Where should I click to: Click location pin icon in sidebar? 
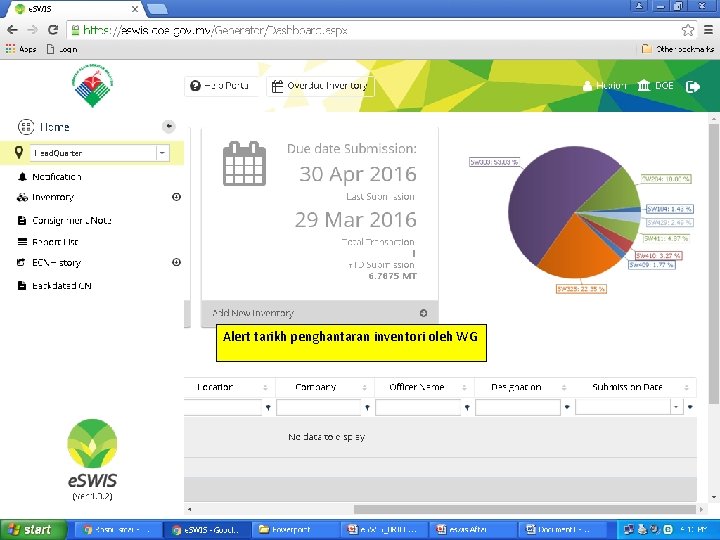pos(19,153)
